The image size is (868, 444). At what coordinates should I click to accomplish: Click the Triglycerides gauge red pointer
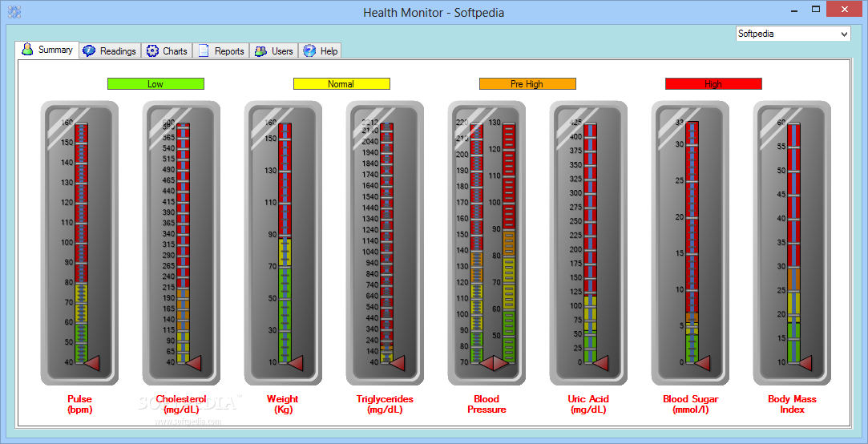coord(398,362)
